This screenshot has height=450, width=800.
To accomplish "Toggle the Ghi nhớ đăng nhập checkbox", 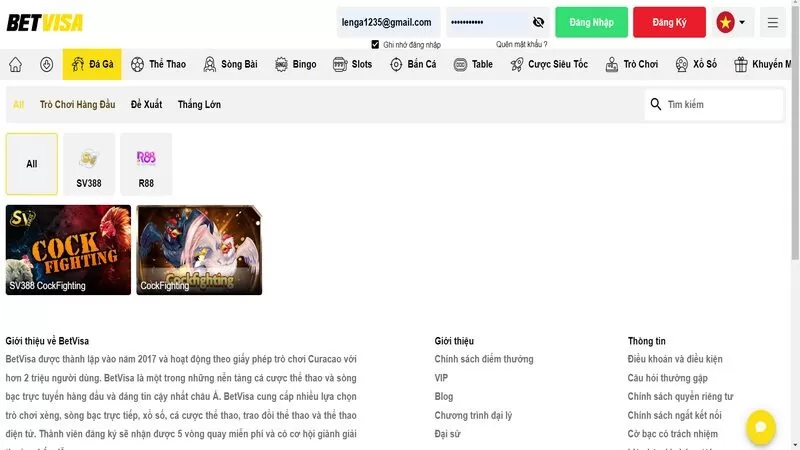I will (375, 45).
